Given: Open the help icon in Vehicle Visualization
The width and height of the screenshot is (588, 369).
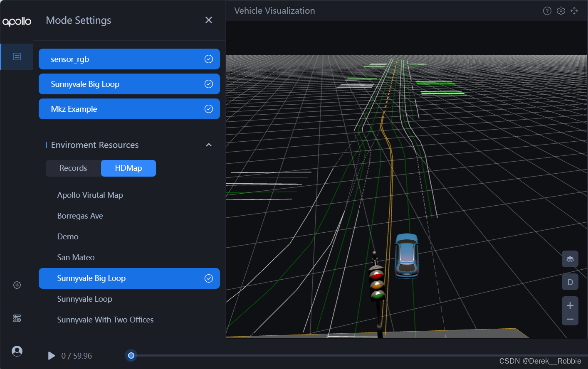Looking at the screenshot, I should pos(547,11).
